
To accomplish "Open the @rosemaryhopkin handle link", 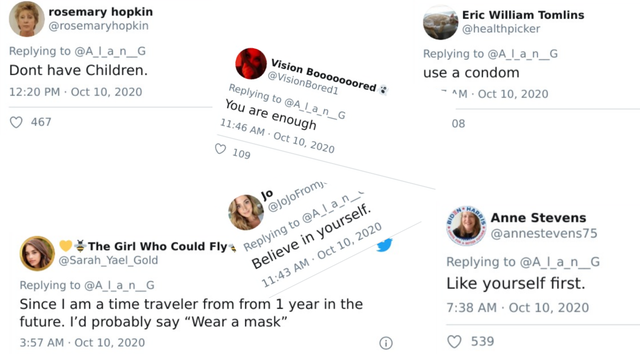I will 98,26.
